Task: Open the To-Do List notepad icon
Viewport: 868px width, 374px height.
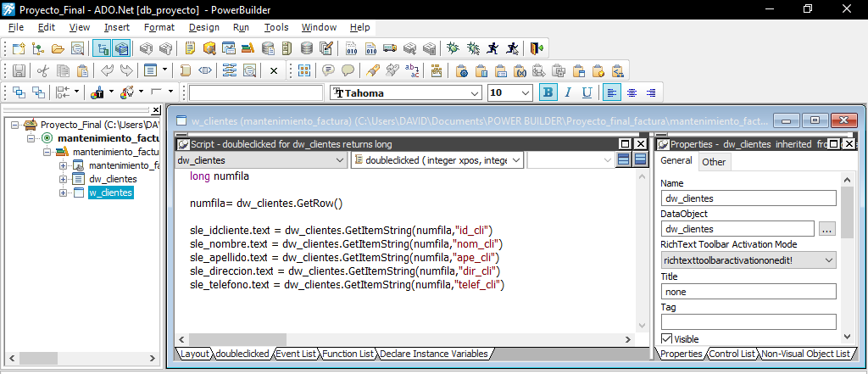Action: (x=191, y=48)
